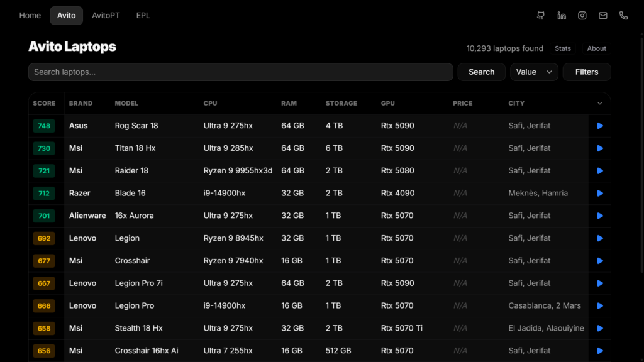Click the 730 score badge
The width and height of the screenshot is (644, 362).
tap(44, 148)
